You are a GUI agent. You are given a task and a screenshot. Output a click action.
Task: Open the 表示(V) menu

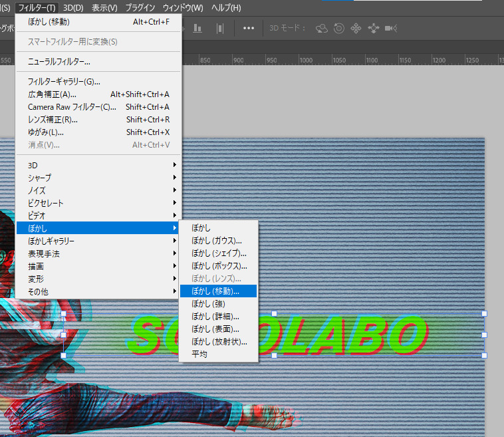[x=104, y=8]
